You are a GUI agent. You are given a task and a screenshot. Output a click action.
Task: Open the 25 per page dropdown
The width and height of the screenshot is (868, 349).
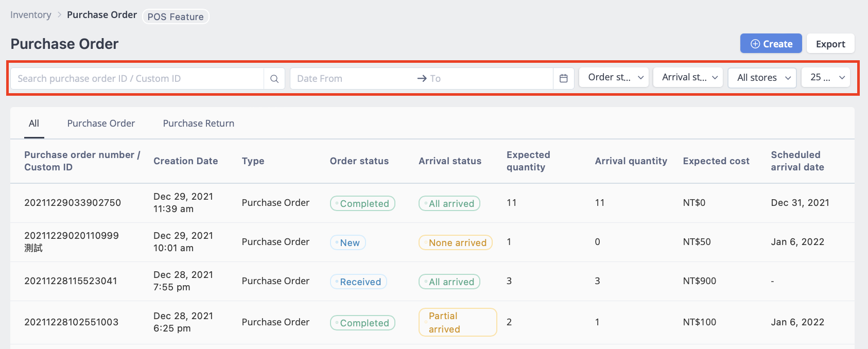[826, 78]
